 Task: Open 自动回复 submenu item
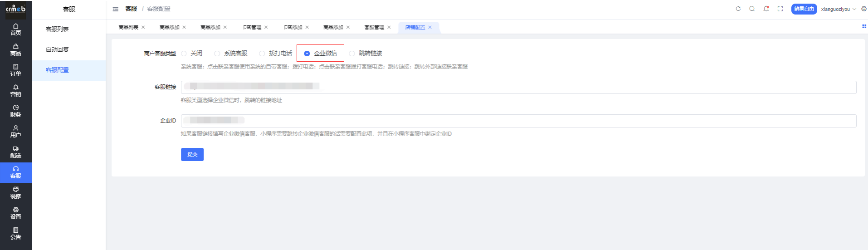pos(57,49)
